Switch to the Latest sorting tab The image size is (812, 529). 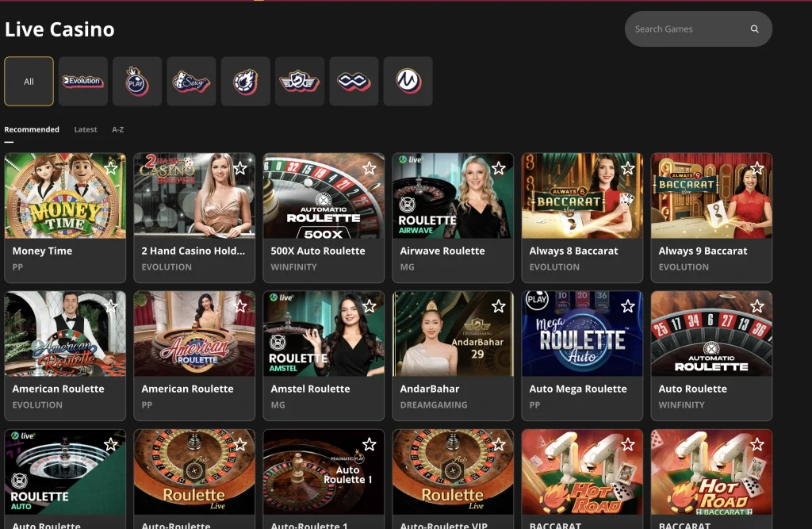click(86, 129)
